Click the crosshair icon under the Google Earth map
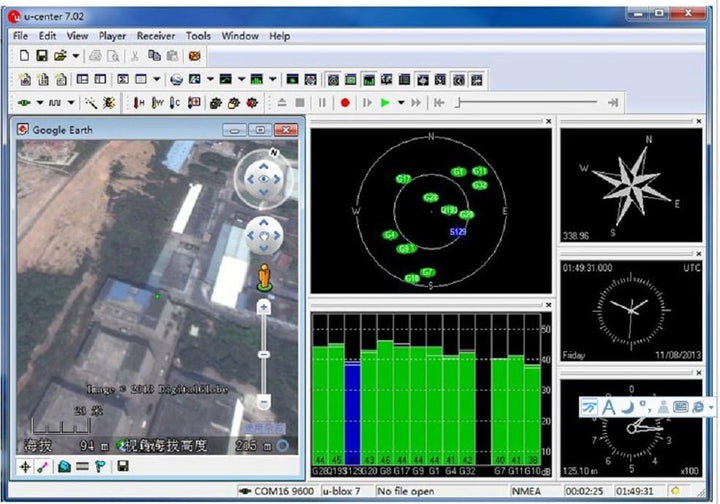Screen dimensions: 720x504 pyautogui.click(x=25, y=467)
